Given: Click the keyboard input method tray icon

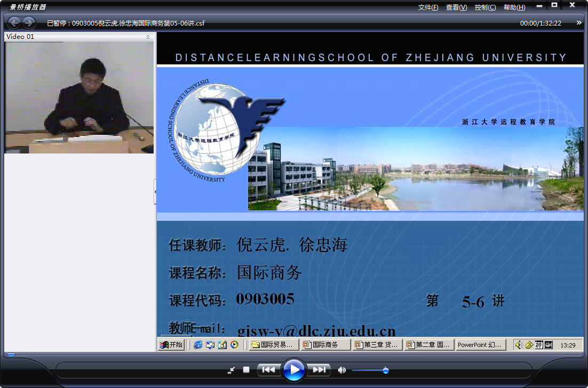Looking at the screenshot, I should [x=549, y=345].
